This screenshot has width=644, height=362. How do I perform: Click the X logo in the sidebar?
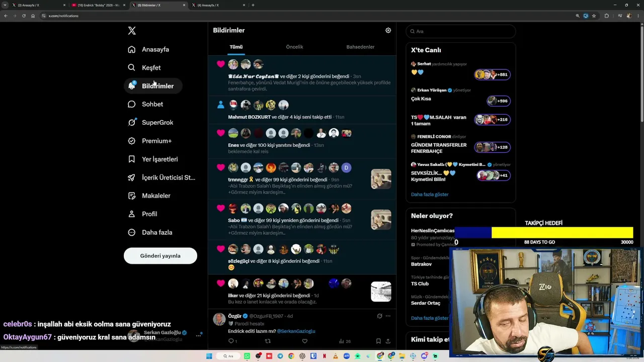[132, 31]
